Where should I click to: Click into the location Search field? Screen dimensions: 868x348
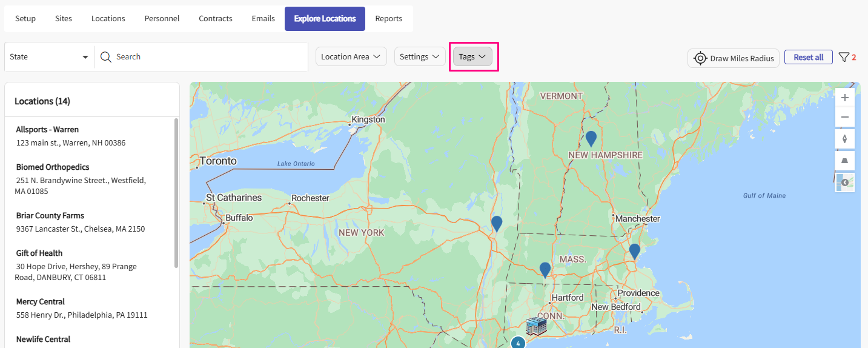206,57
